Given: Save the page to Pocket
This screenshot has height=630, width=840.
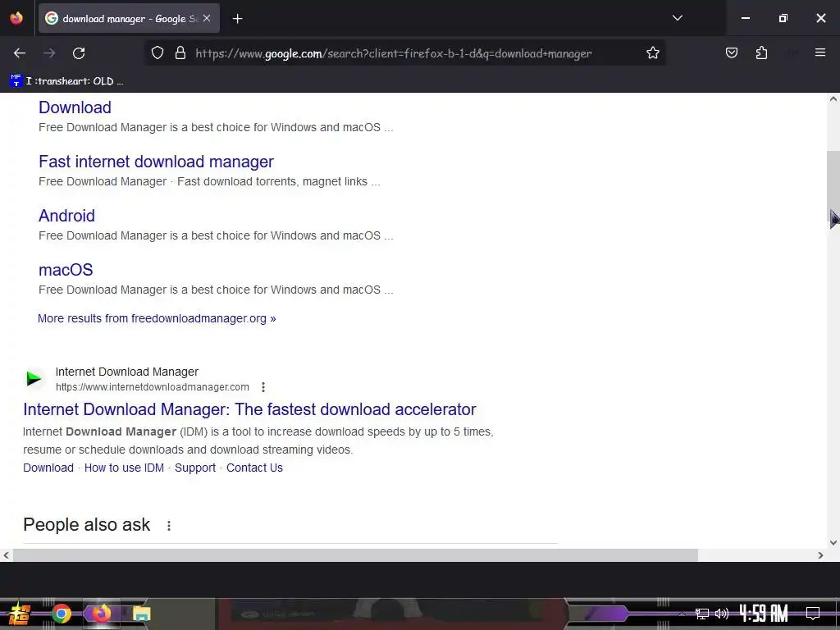Looking at the screenshot, I should pyautogui.click(x=731, y=53).
